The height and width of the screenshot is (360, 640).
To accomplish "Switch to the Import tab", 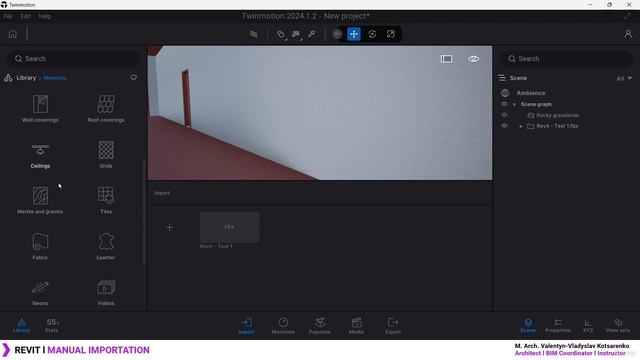I will (246, 326).
